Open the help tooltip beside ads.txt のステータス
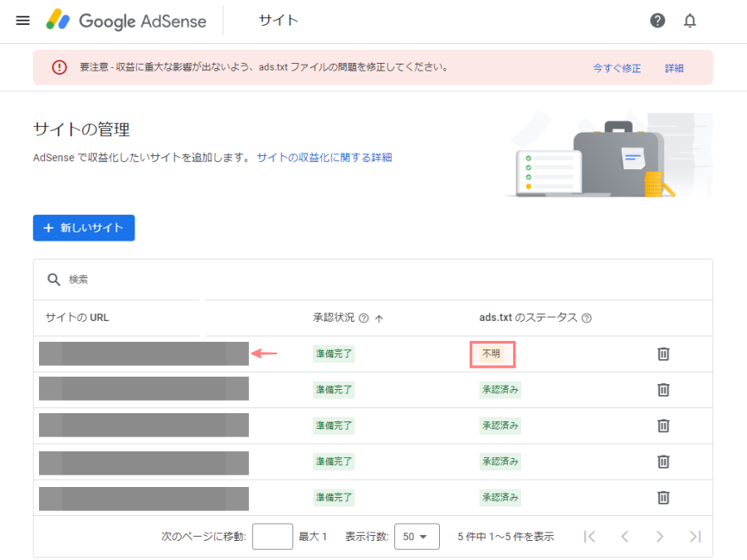The image size is (747, 560). tap(588, 319)
